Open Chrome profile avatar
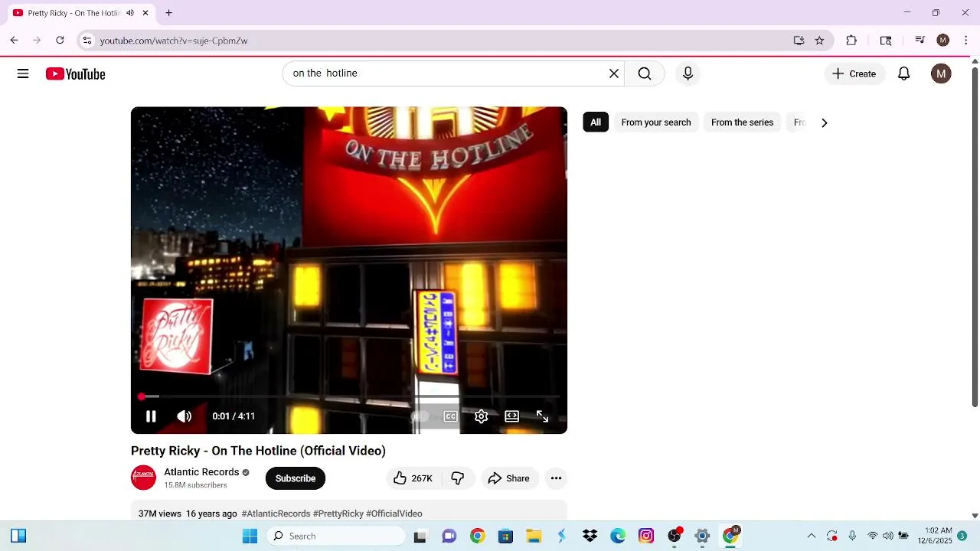980x551 pixels. point(943,41)
